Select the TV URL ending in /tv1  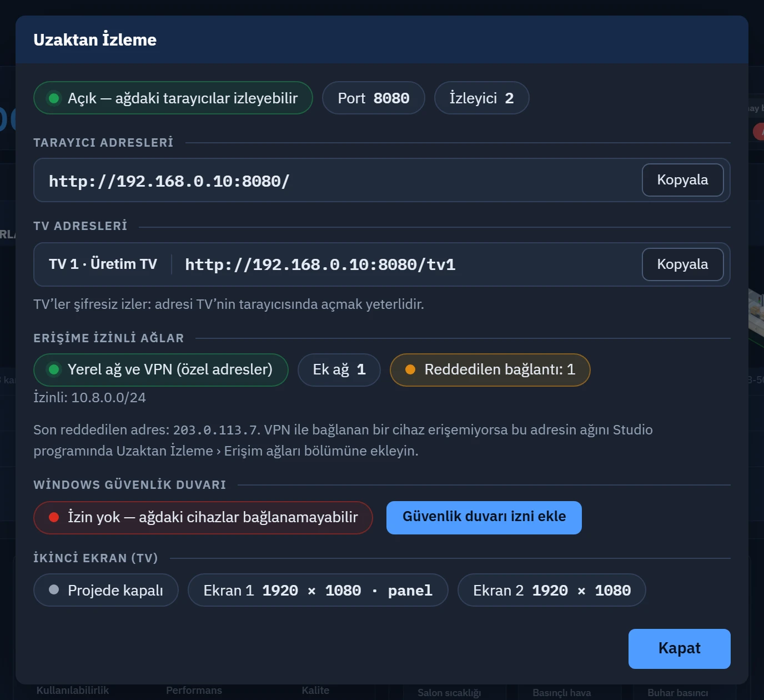(x=320, y=264)
